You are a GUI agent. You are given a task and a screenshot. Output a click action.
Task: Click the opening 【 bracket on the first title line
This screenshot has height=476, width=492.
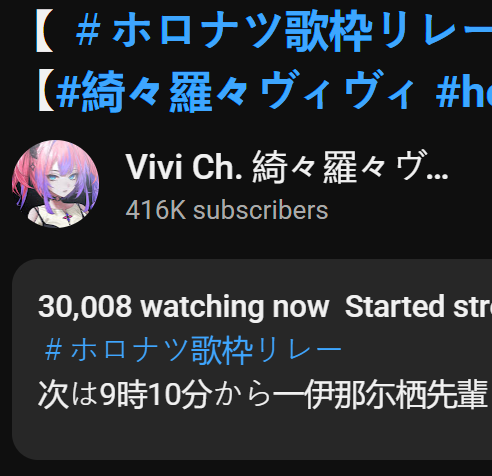45,31
